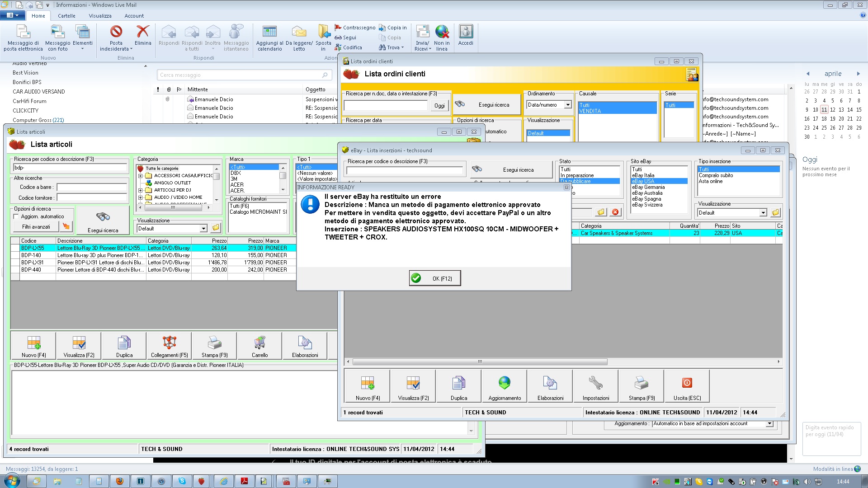Open Trova dropdown in Live Mail ribbon
Screen dimensions: 868x488
(x=392, y=47)
